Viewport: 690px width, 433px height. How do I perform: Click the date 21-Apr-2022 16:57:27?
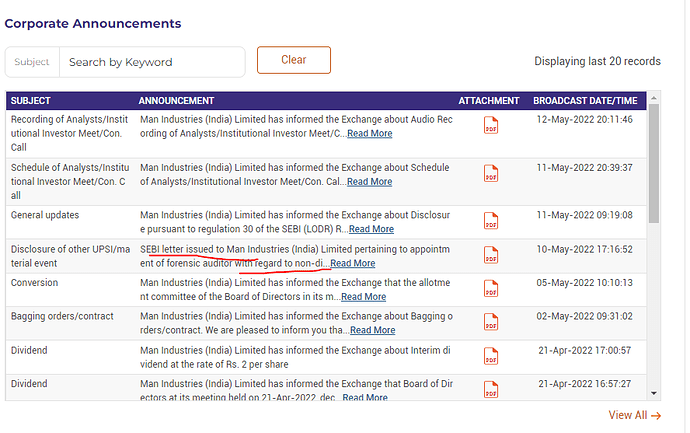coord(584,384)
